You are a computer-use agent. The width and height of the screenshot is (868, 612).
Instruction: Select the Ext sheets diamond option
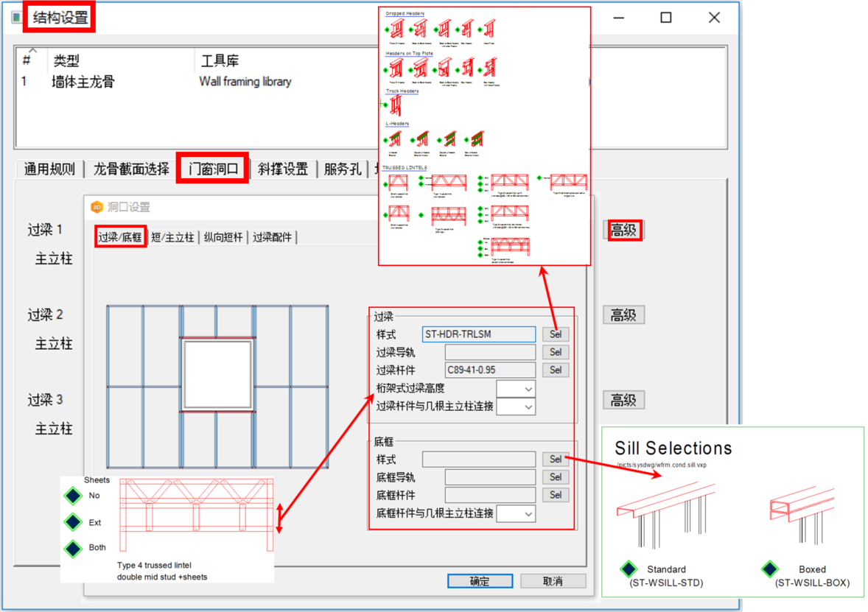pos(73,522)
